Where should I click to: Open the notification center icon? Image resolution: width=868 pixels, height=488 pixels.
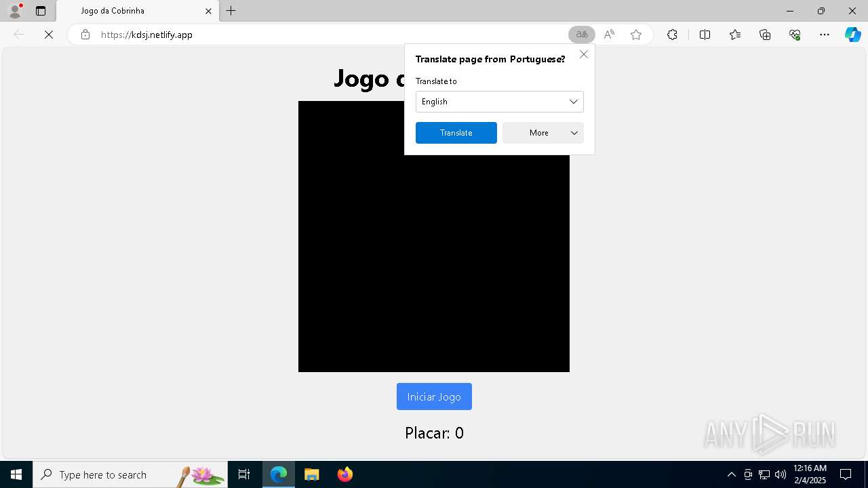pos(846,474)
